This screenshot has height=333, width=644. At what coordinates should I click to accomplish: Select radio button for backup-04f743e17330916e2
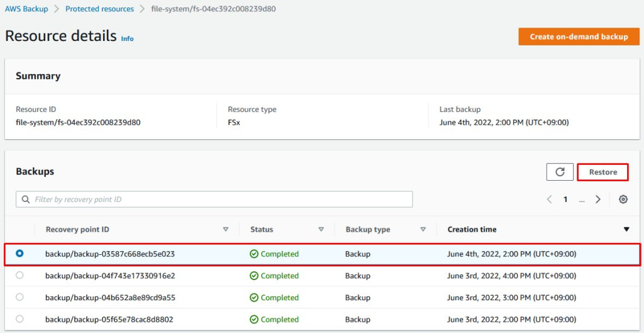[x=19, y=276]
